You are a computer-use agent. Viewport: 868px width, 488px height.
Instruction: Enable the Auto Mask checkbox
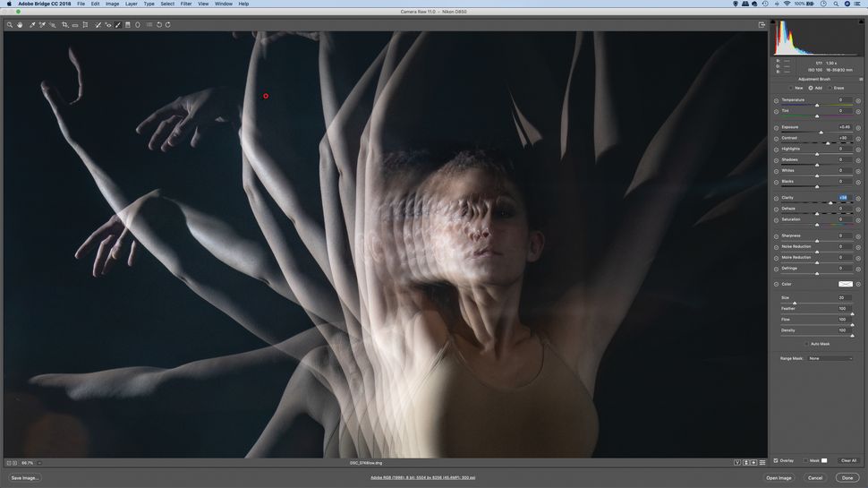[x=806, y=344]
